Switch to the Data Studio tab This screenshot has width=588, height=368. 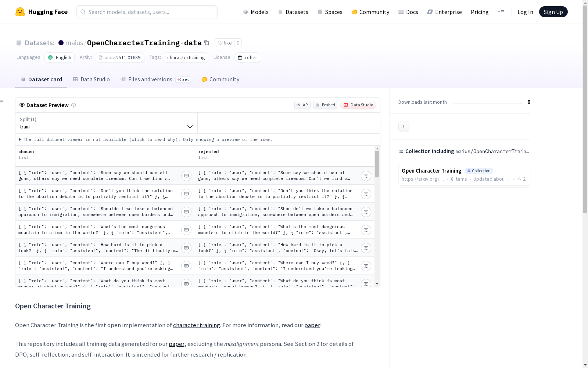click(91, 79)
